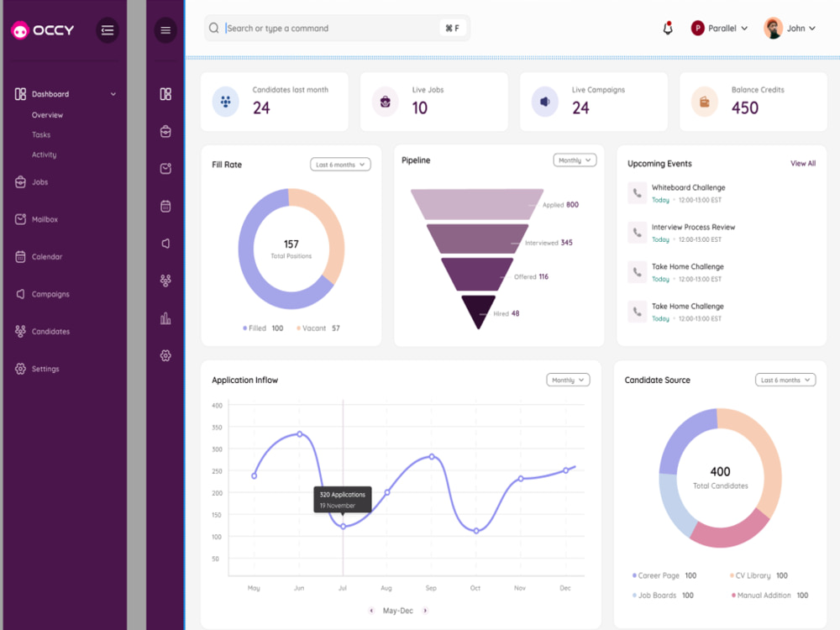Collapse the expanded sidebar with the menu toggle

(108, 30)
